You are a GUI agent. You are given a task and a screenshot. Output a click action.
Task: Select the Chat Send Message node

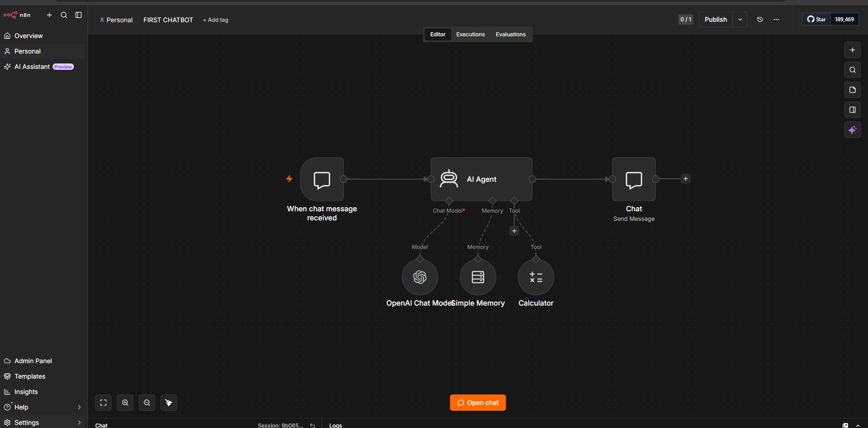pos(634,179)
